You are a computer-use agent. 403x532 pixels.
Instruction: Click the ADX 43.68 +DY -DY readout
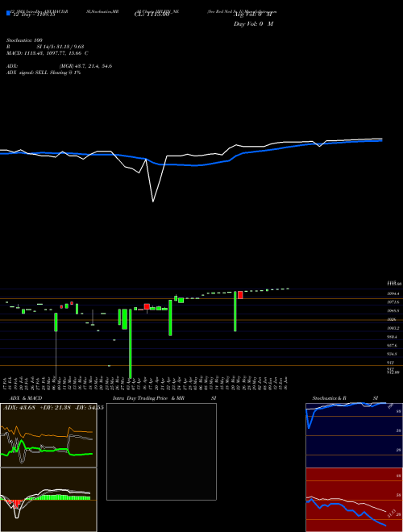(x=53, y=407)
